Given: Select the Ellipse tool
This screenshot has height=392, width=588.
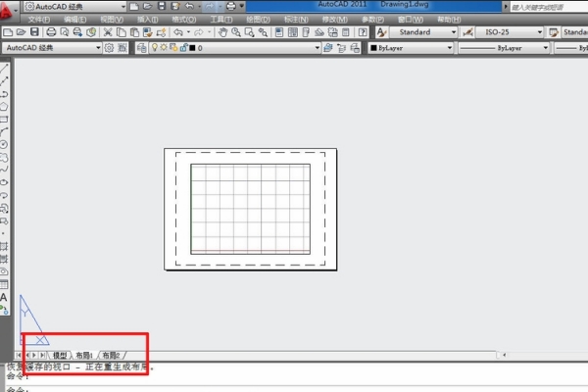Looking at the screenshot, I should pos(4,182).
